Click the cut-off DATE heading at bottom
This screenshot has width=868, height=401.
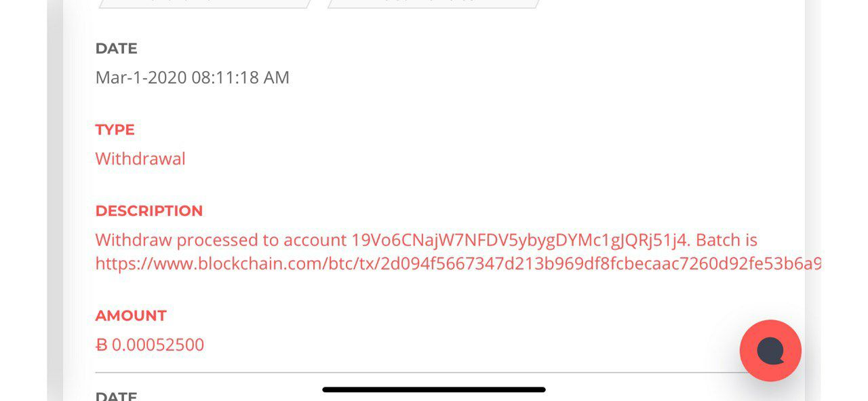[116, 396]
